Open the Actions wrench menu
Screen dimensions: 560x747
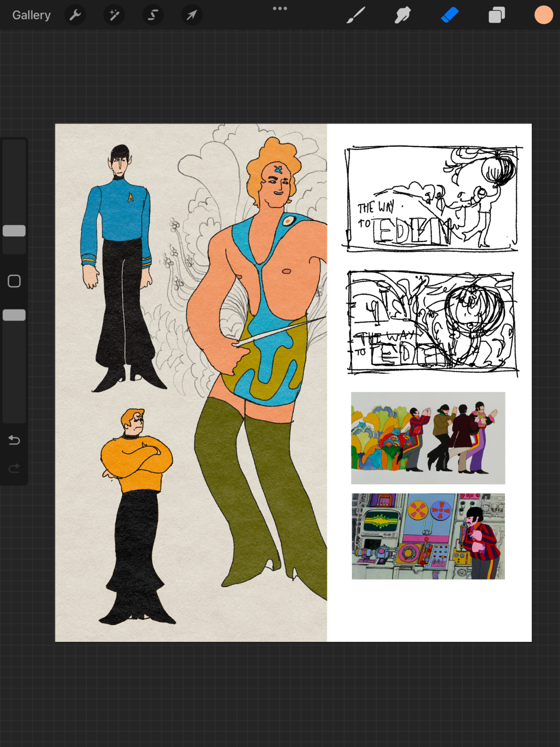click(x=75, y=15)
